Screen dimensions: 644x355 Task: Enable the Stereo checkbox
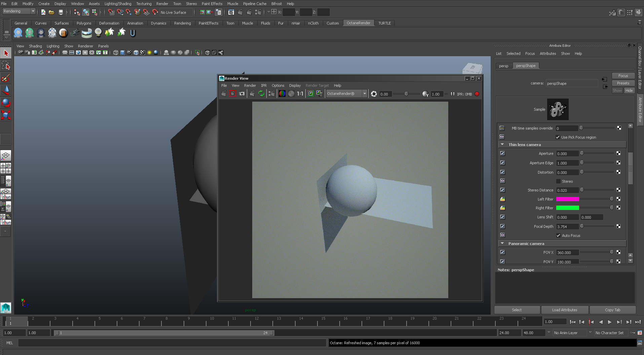558,181
